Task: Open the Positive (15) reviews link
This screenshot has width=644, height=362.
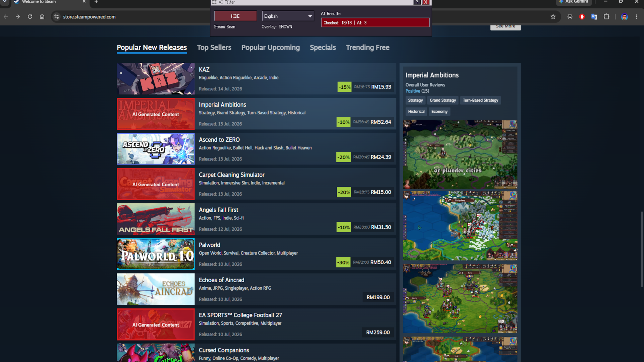Action: 417,91
